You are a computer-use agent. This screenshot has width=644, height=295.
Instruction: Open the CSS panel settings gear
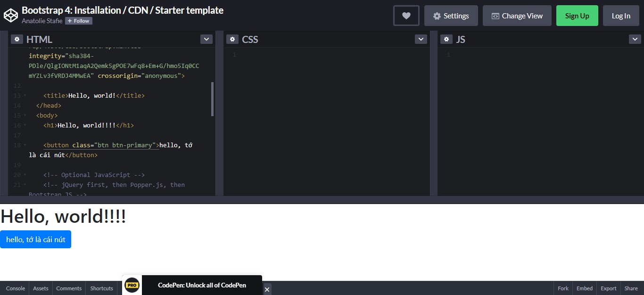click(x=232, y=39)
